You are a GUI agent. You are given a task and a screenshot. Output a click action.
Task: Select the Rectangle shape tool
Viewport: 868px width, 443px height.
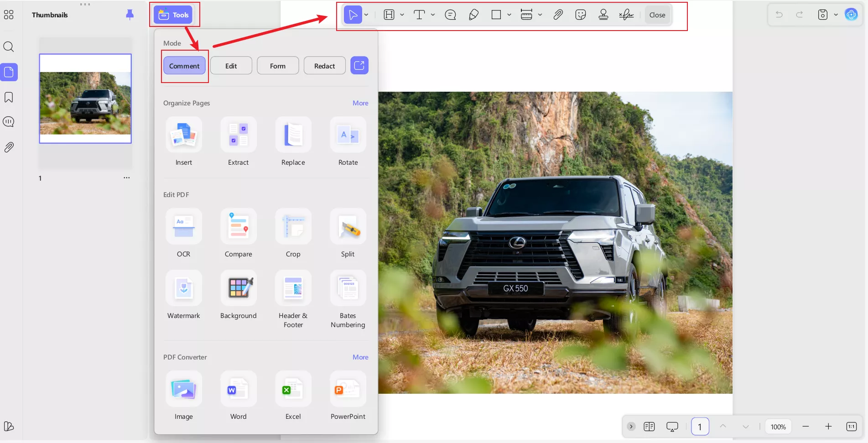(496, 15)
